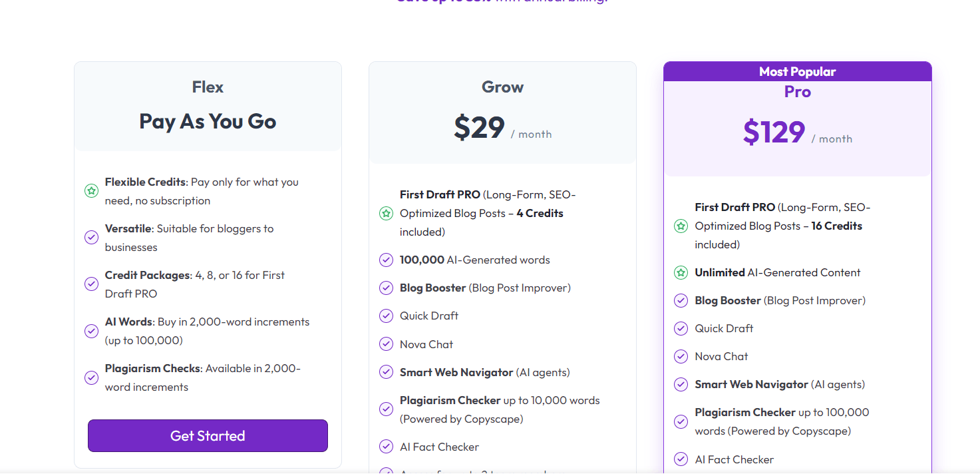Viewport: 980px width, 476px height.
Task: Select the Most Popular banner on Pro plan
Action: (798, 71)
